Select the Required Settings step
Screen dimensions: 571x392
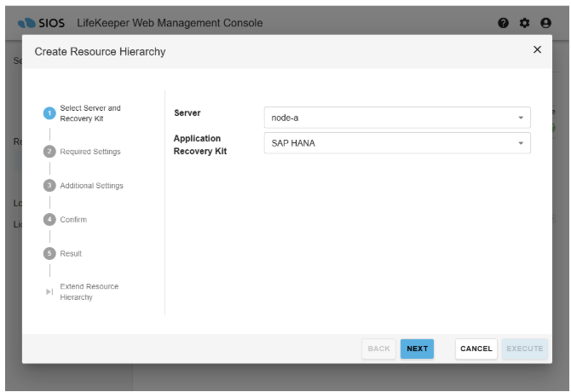(90, 152)
